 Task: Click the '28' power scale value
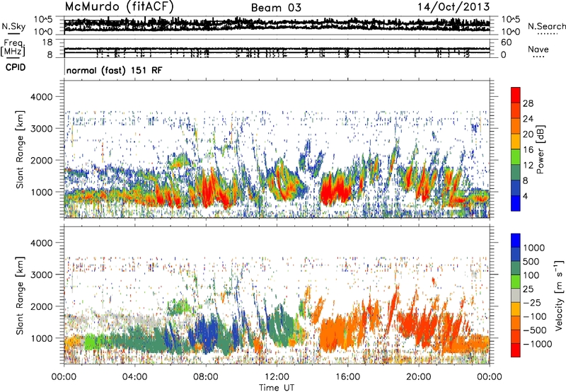tap(528, 103)
